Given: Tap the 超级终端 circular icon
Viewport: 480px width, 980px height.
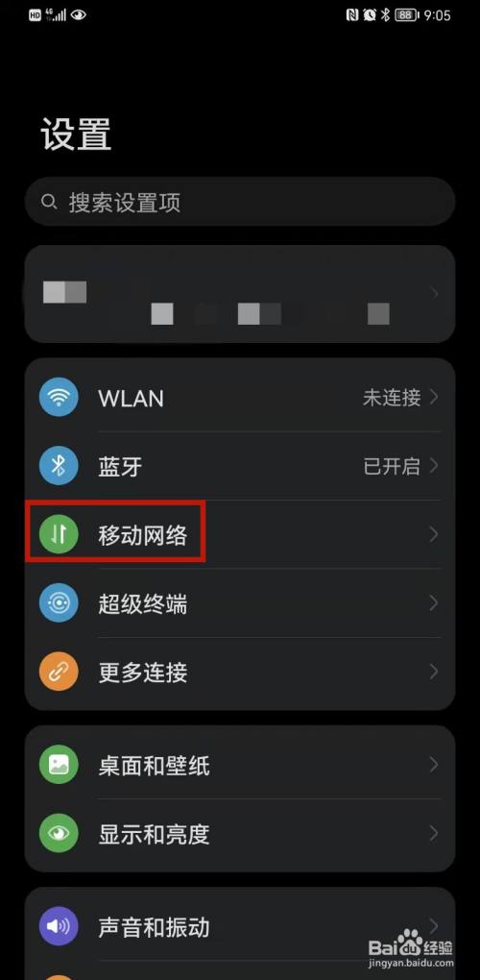Looking at the screenshot, I should 59,603.
